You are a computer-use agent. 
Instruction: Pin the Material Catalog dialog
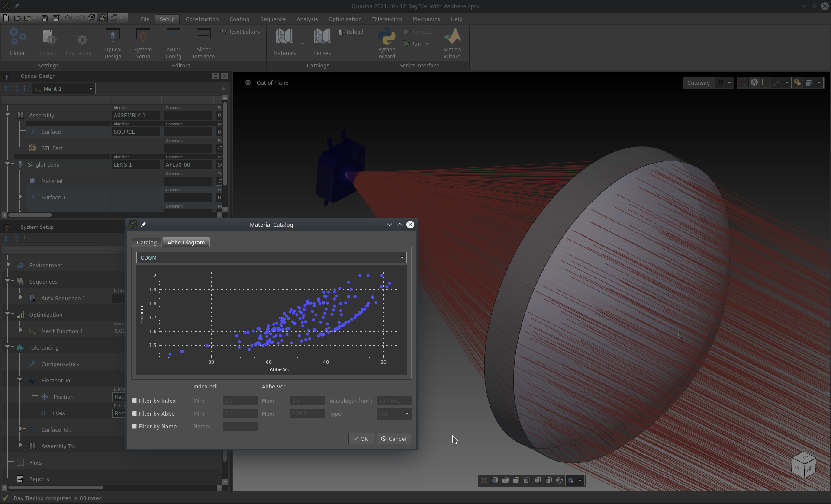point(143,225)
